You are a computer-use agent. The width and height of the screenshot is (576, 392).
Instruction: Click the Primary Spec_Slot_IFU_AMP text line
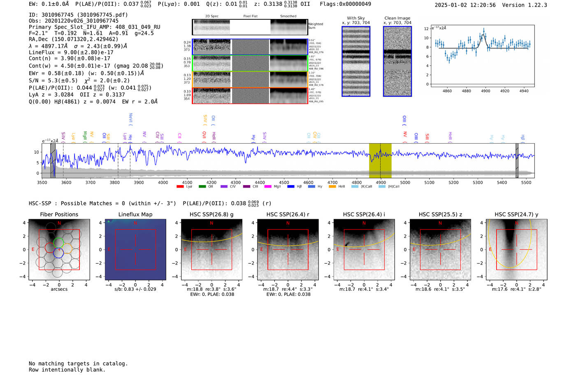(95, 27)
